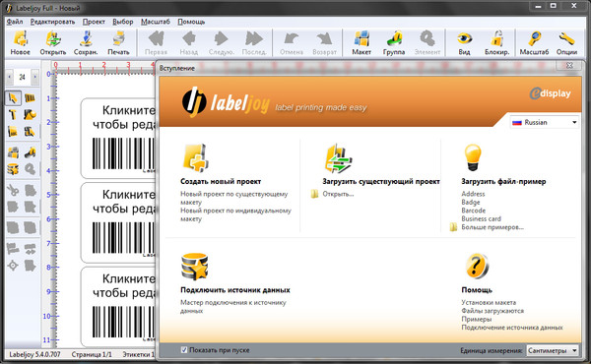Open a project with Открыть toolbar icon
This screenshot has height=364, width=591.
coord(53,43)
